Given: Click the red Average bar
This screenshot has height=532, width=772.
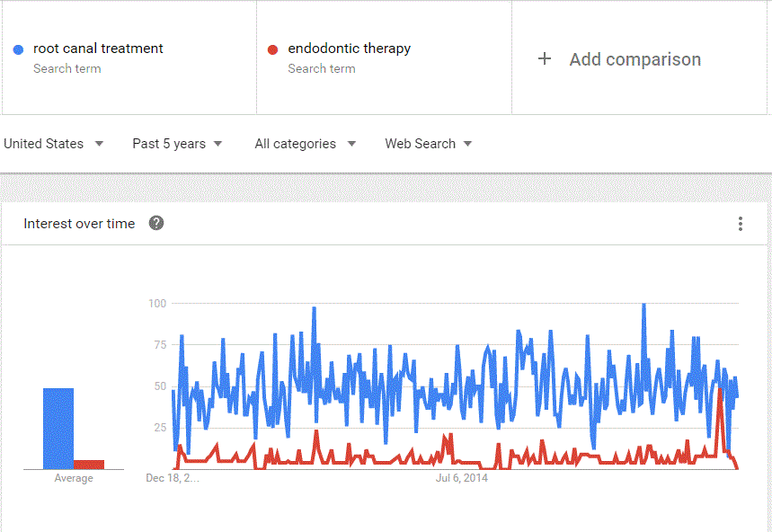Looking at the screenshot, I should point(89,465).
